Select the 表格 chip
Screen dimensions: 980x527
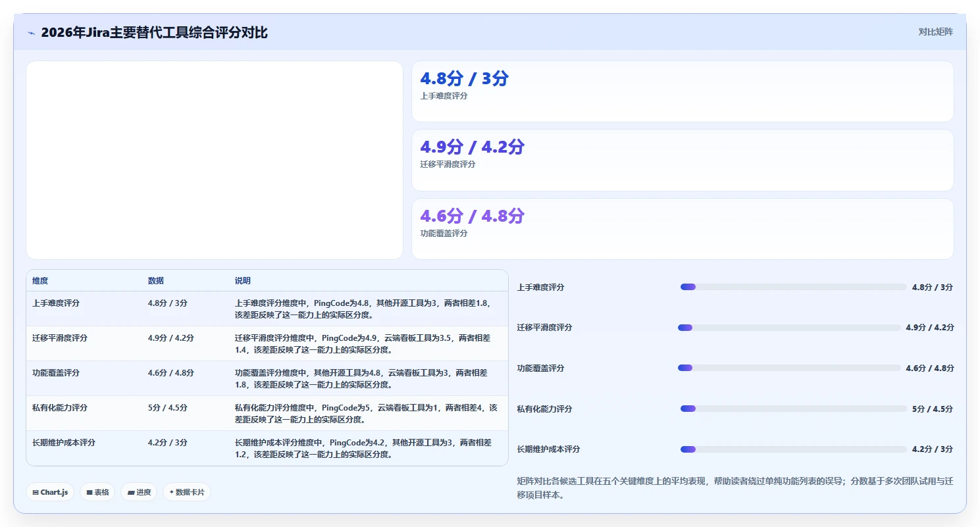97,492
